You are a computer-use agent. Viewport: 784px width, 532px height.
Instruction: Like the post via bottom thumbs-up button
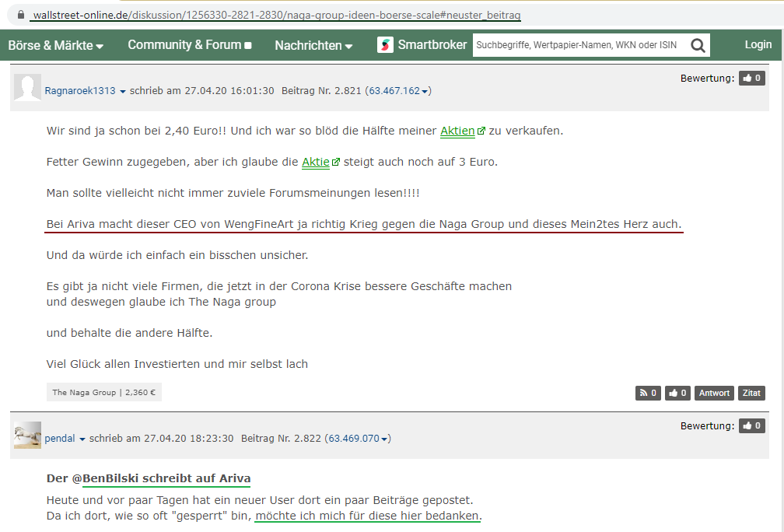678,393
